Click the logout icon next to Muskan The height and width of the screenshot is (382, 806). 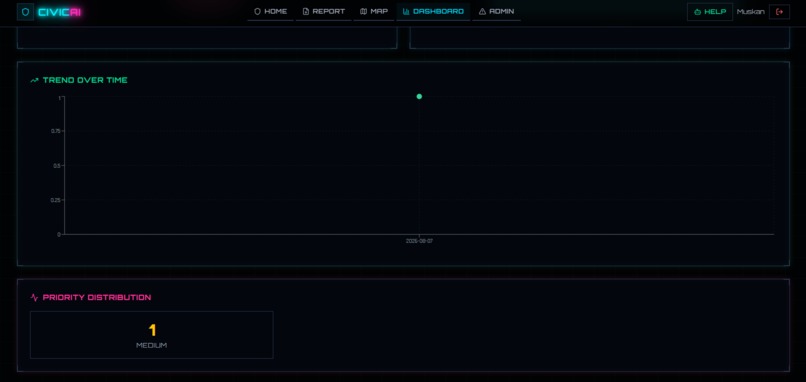point(779,12)
